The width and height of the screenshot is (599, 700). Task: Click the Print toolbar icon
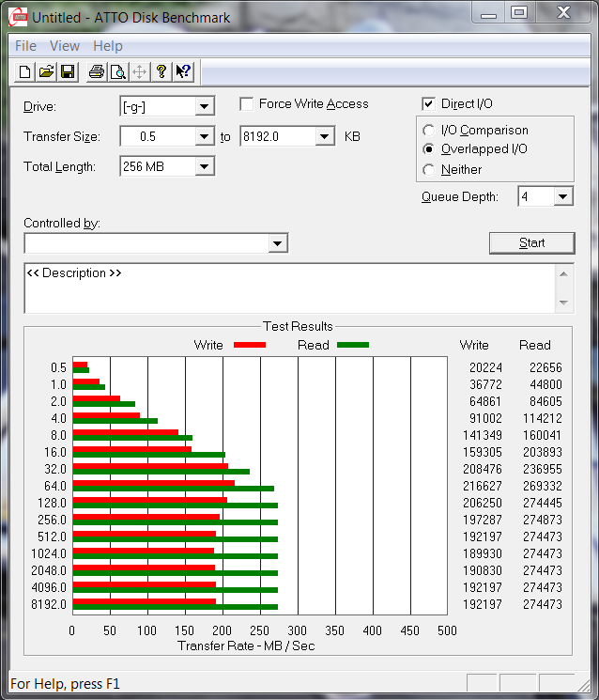(x=96, y=72)
